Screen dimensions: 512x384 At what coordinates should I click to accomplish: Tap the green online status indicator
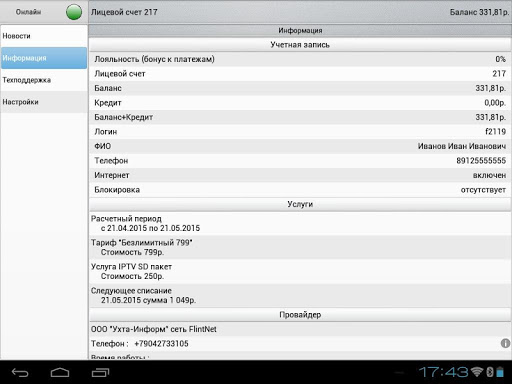[74, 12]
